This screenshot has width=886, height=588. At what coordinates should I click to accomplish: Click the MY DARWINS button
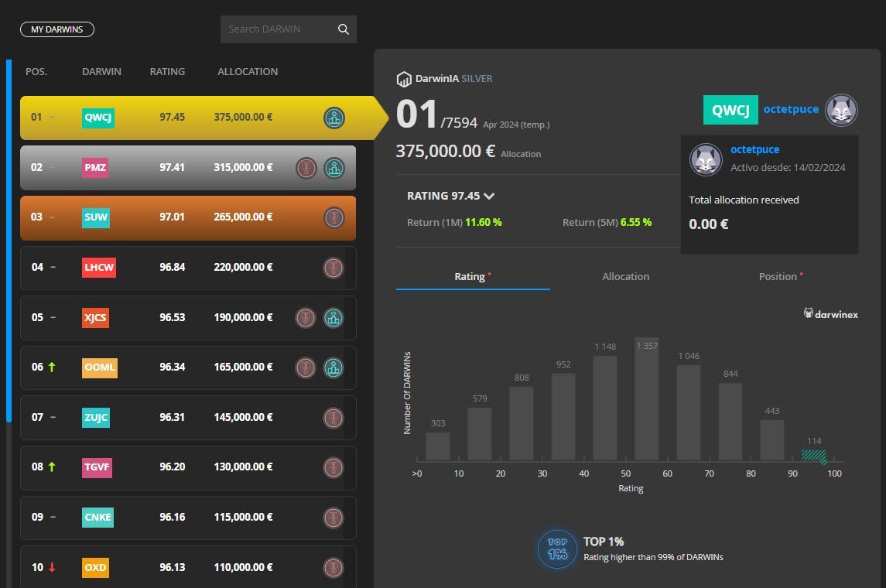[56, 29]
